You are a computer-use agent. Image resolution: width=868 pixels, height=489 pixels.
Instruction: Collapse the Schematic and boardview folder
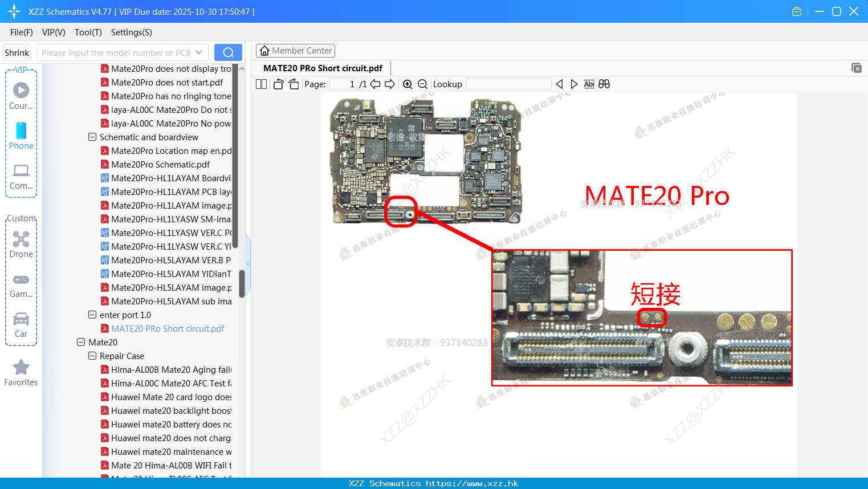click(92, 137)
